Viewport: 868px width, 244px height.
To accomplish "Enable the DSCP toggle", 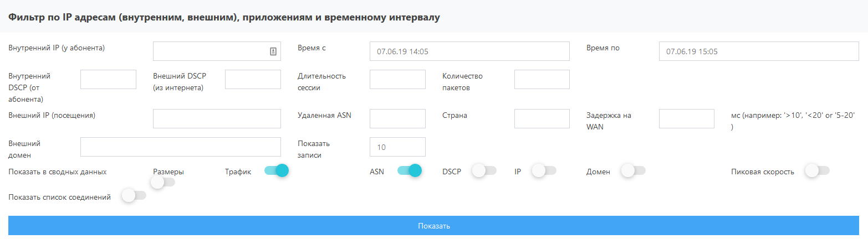I will pos(484,171).
